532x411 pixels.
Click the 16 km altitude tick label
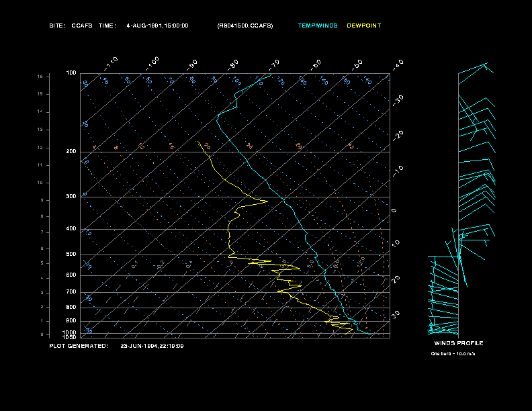(x=40, y=77)
